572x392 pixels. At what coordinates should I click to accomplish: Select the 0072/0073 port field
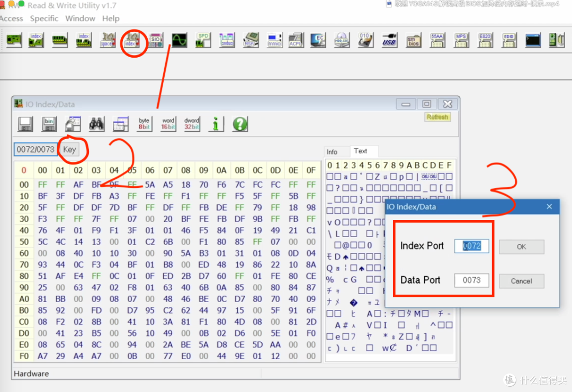(x=35, y=149)
